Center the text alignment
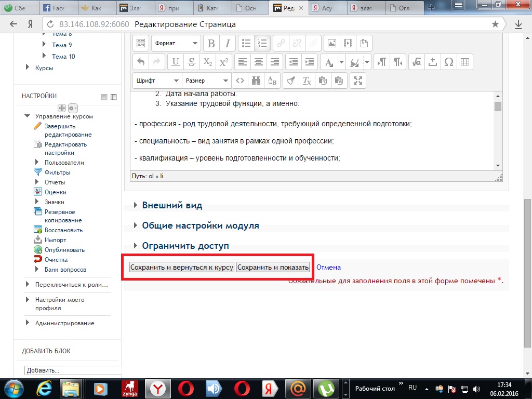Screen dimensions: 532x399 pos(259,62)
